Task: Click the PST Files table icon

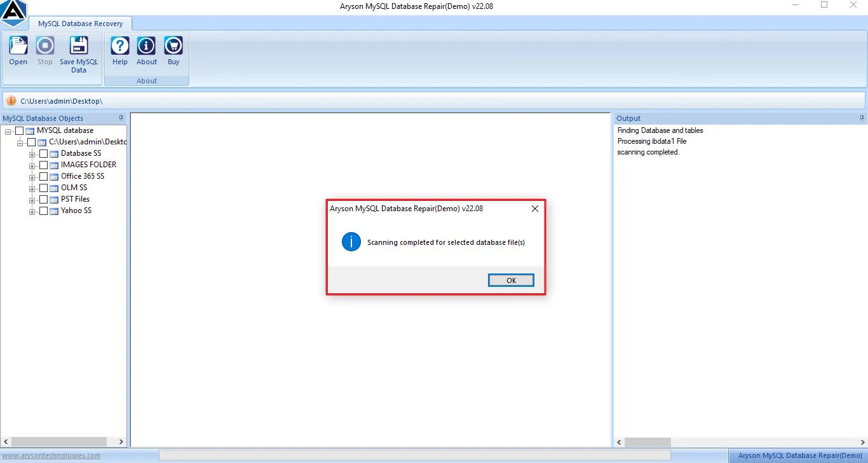Action: (x=54, y=199)
